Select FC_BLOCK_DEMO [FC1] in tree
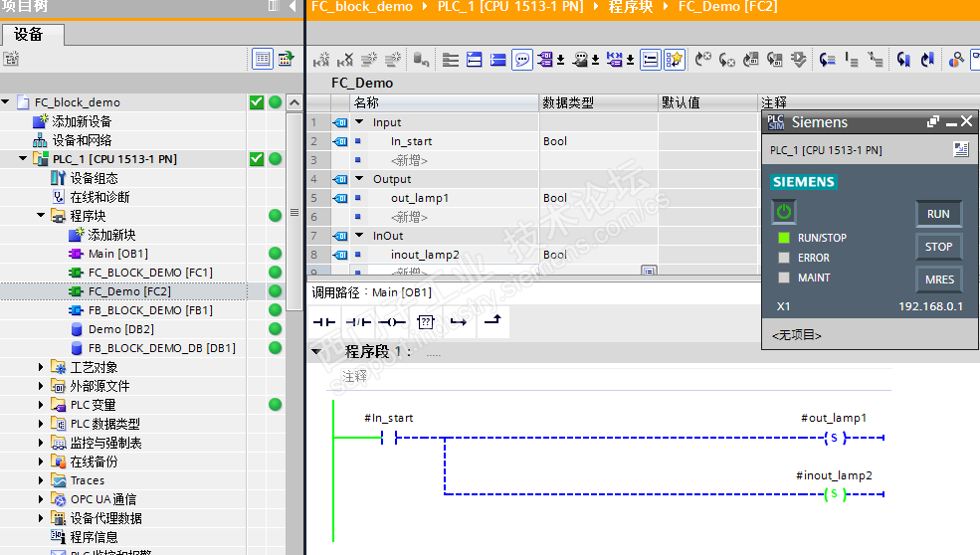 pos(150,273)
